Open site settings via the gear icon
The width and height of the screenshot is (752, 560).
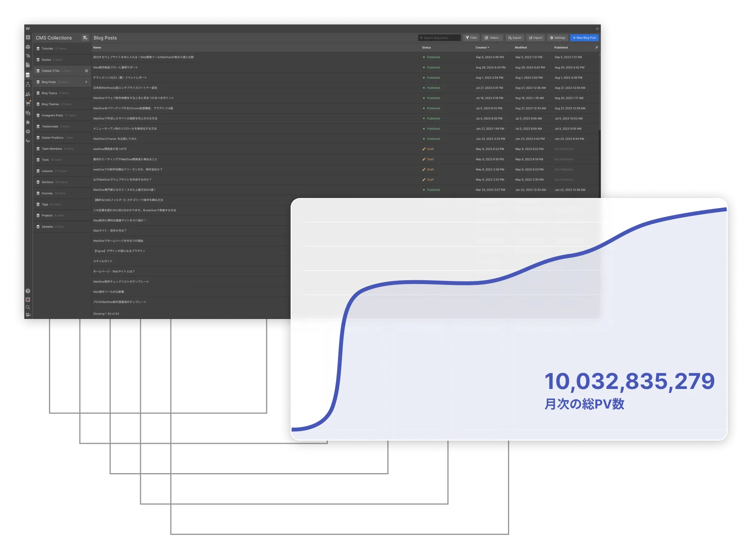pos(28,132)
